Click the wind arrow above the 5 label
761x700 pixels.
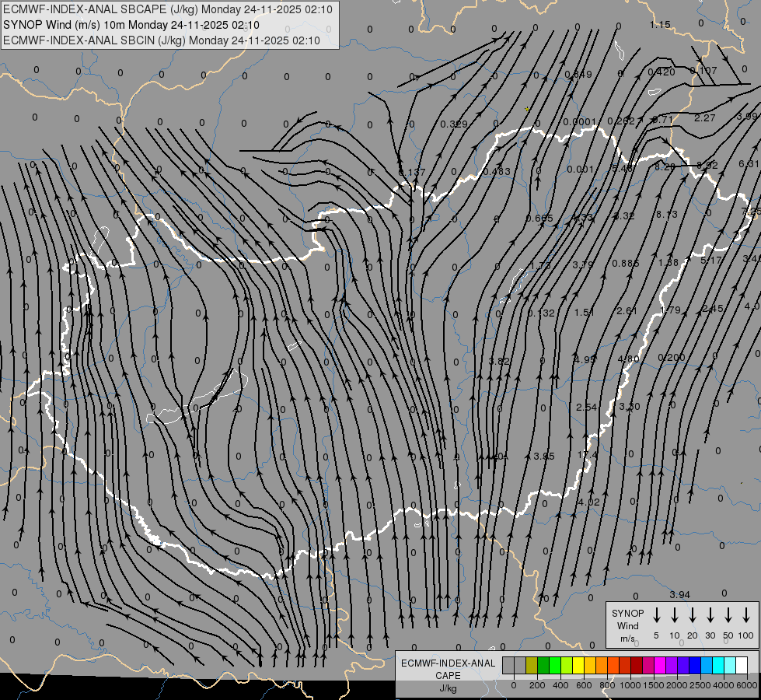pyautogui.click(x=656, y=615)
